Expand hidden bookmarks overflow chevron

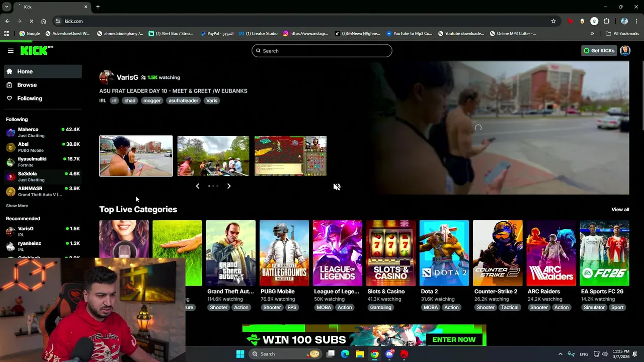tap(592, 34)
